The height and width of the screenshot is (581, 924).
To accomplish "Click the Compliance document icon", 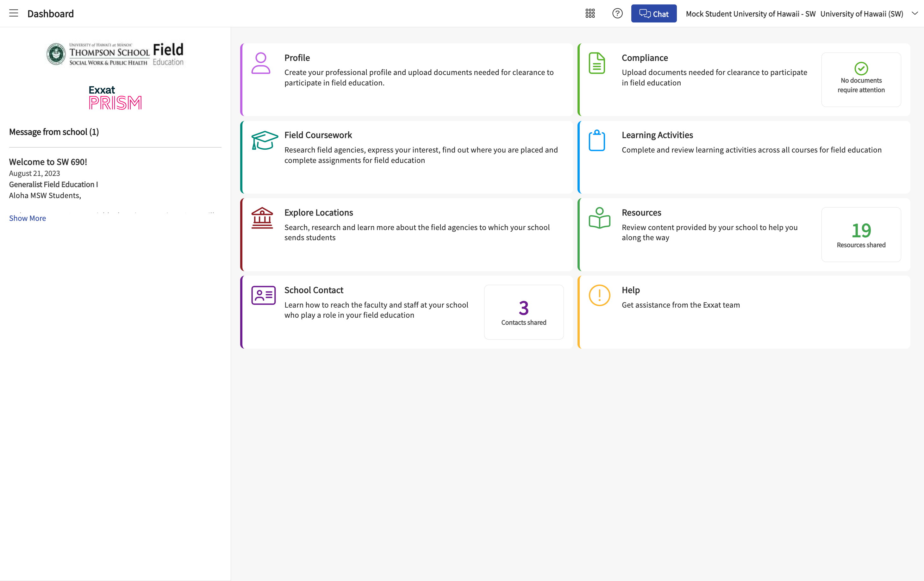I will tap(597, 63).
